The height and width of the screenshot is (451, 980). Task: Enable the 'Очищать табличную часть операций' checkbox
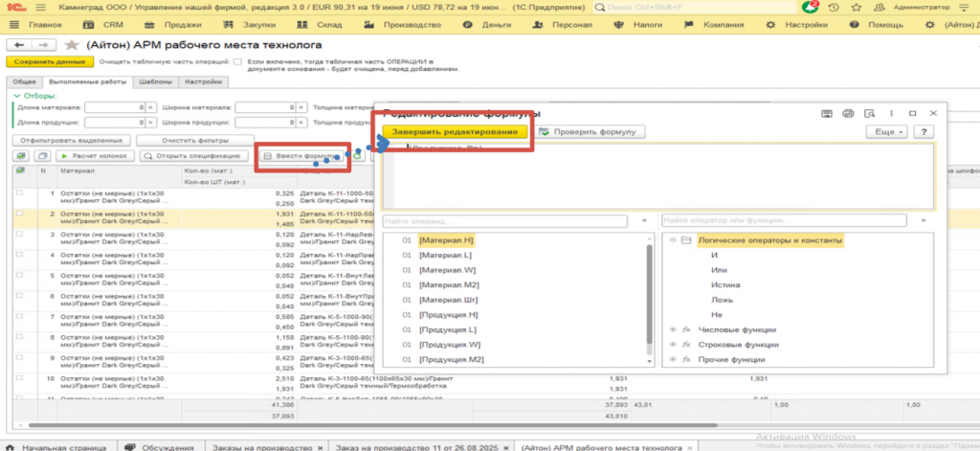pyautogui.click(x=237, y=61)
